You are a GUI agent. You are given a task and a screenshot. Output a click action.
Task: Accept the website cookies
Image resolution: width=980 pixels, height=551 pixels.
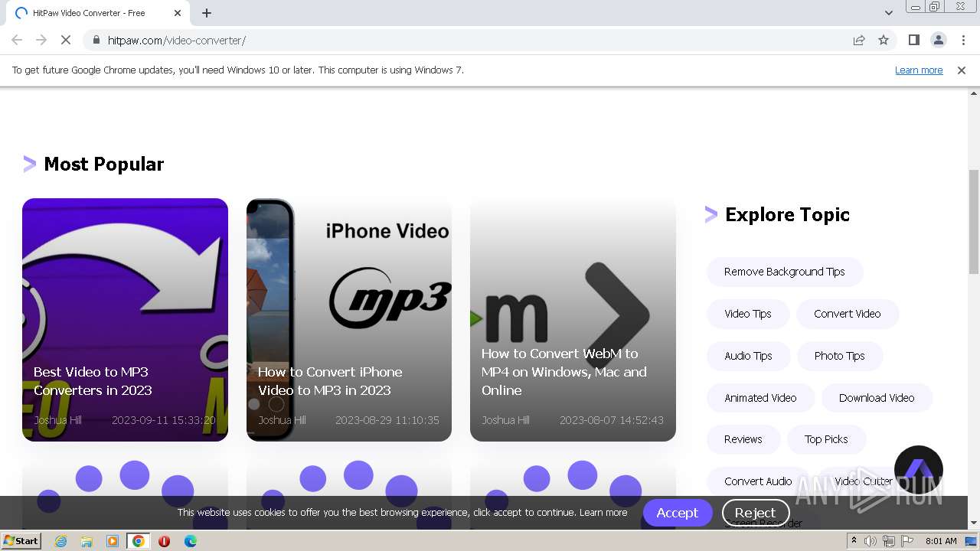[x=677, y=513]
